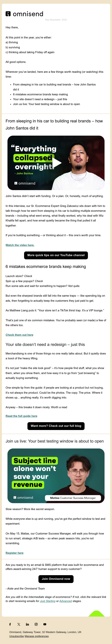Click the John Santos video thumbnail image
112x644 pixels.
click(56, 163)
